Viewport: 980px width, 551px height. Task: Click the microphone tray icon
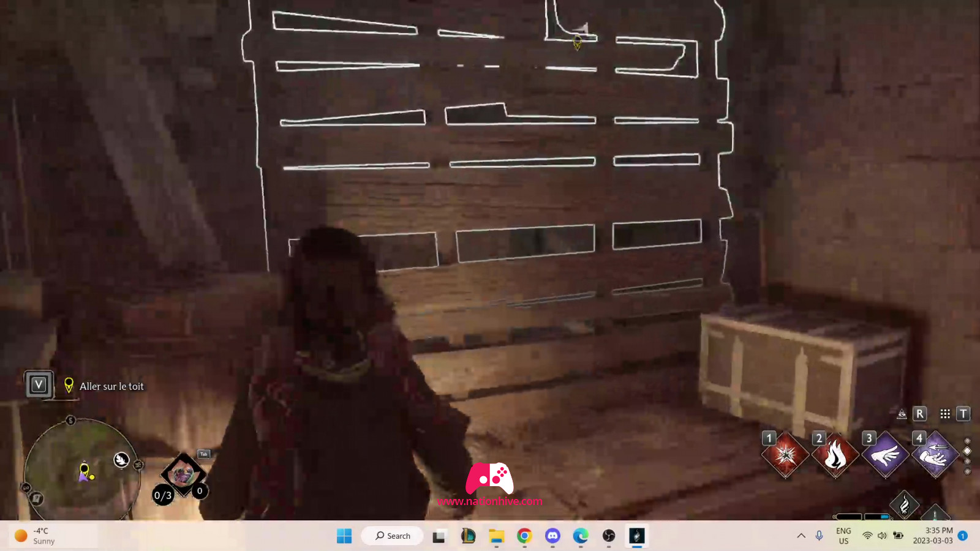pyautogui.click(x=820, y=536)
